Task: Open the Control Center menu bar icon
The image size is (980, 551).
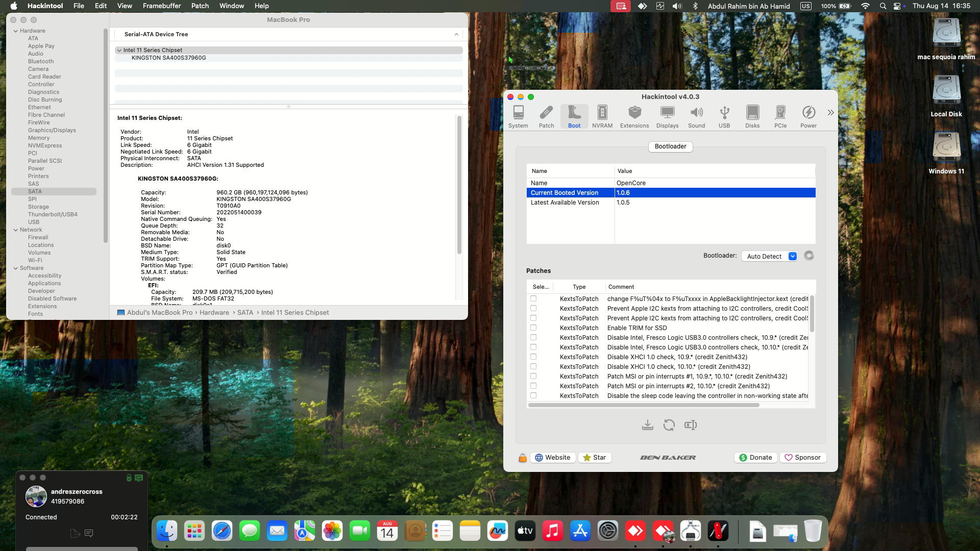Action: click(x=897, y=6)
